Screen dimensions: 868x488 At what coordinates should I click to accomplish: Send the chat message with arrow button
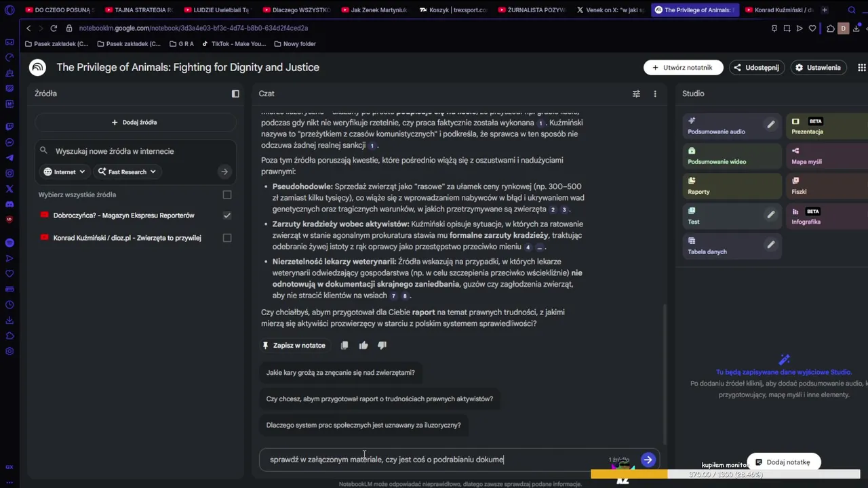(x=648, y=460)
